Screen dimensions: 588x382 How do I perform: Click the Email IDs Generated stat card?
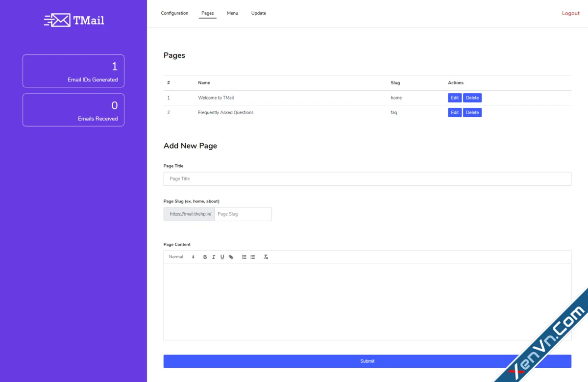point(73,71)
